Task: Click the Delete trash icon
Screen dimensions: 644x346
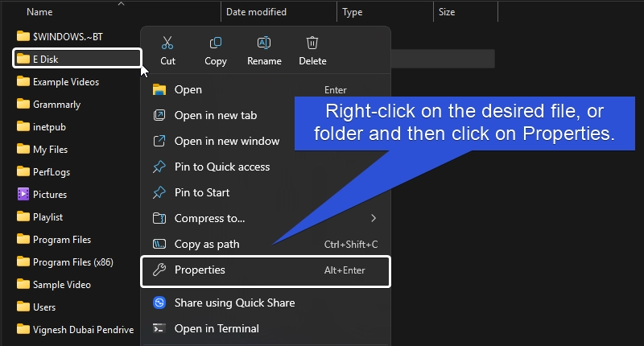Action: 312,43
